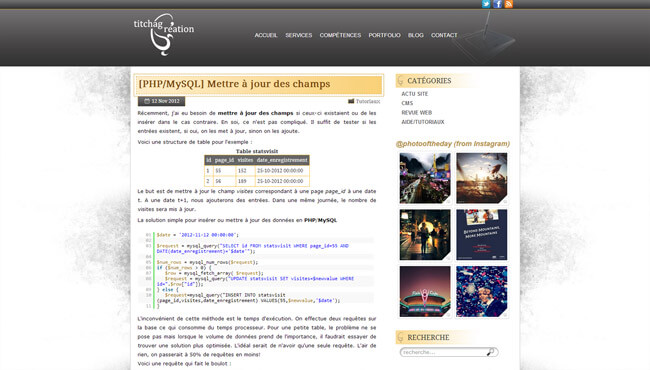The image size is (650, 370).
Task: Click calendar icon beside 12 Nov 2012
Action: [x=147, y=101]
